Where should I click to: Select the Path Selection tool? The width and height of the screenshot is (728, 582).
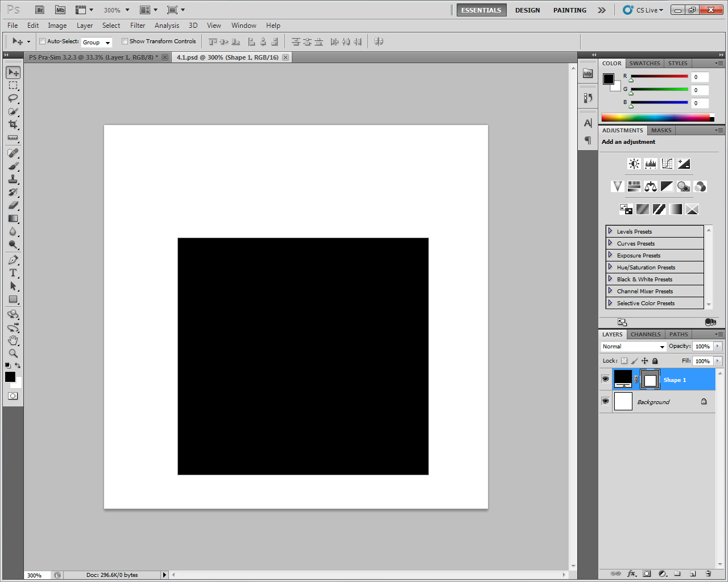pyautogui.click(x=13, y=286)
